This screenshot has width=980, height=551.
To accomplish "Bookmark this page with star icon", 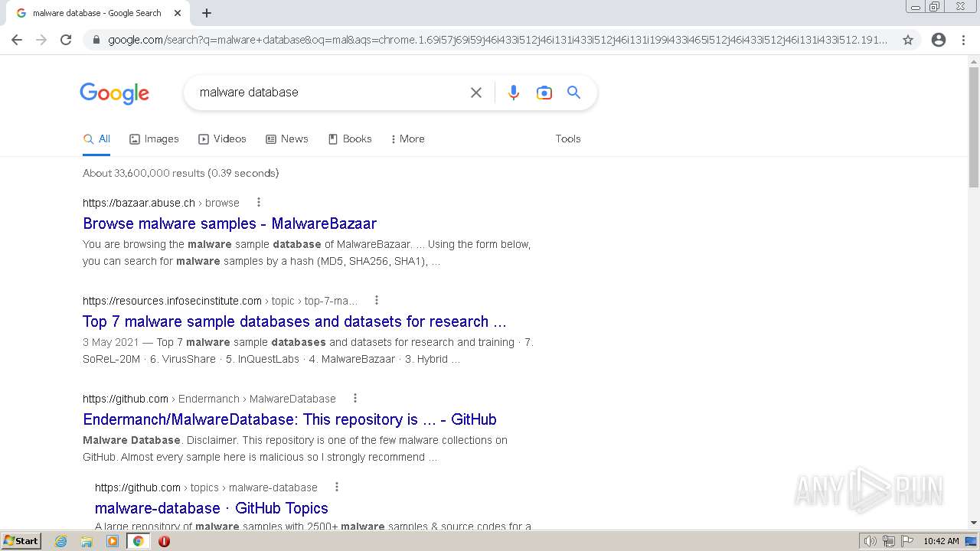I will [x=908, y=40].
